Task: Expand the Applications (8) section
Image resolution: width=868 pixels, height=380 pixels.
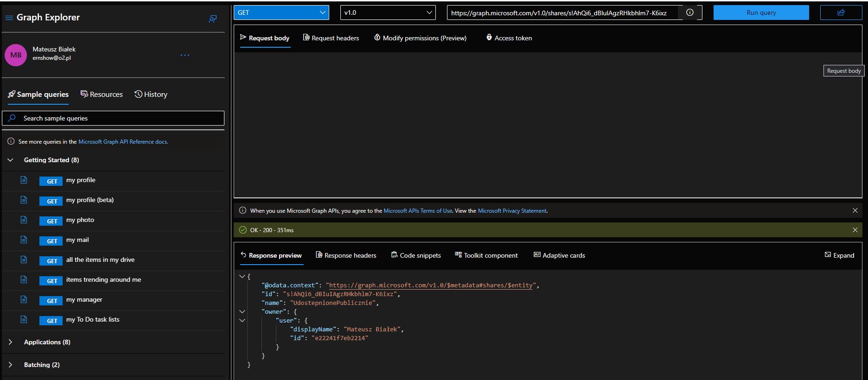Action: tap(10, 342)
